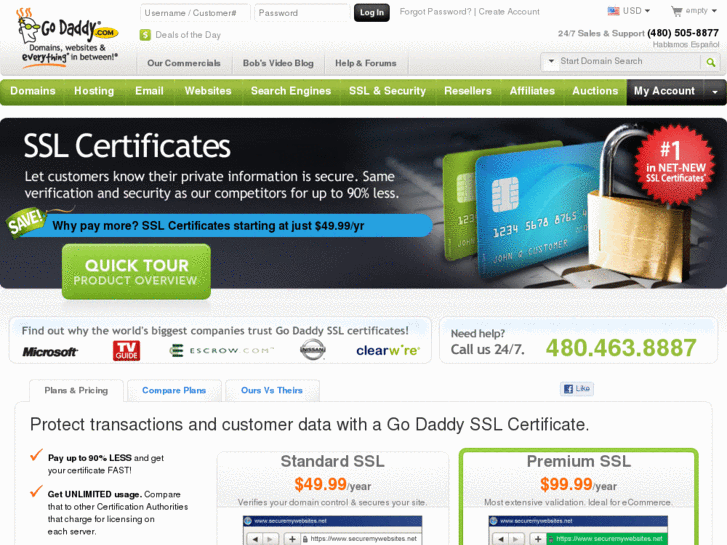Switch to the Ours Vs Theirs tab
The image size is (727, 545).
pyautogui.click(x=272, y=391)
